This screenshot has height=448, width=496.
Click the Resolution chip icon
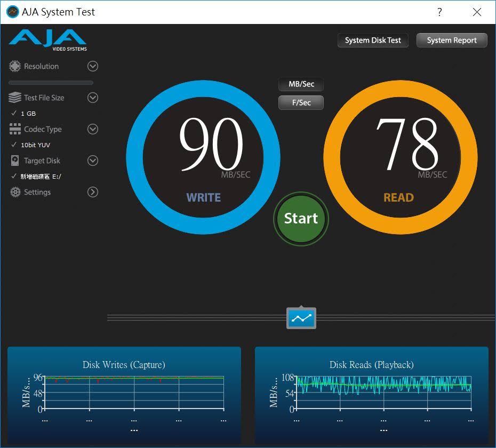point(14,66)
